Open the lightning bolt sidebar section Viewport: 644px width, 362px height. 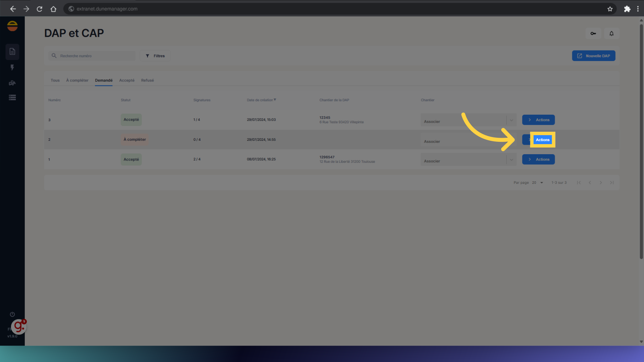coord(12,67)
